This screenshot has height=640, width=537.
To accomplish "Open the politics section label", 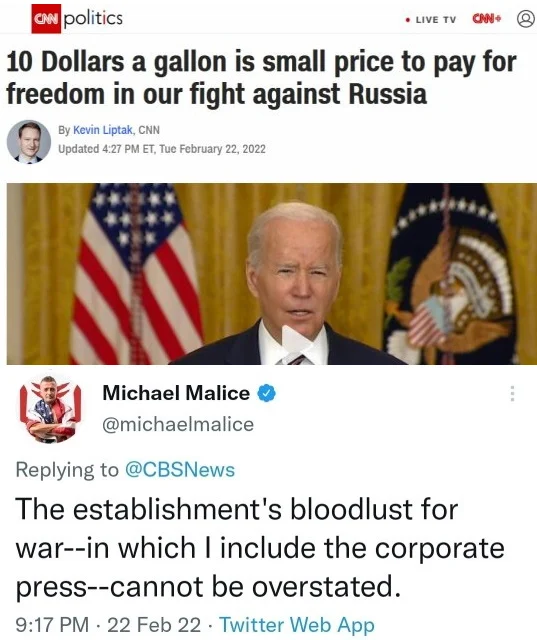I will coord(93,18).
